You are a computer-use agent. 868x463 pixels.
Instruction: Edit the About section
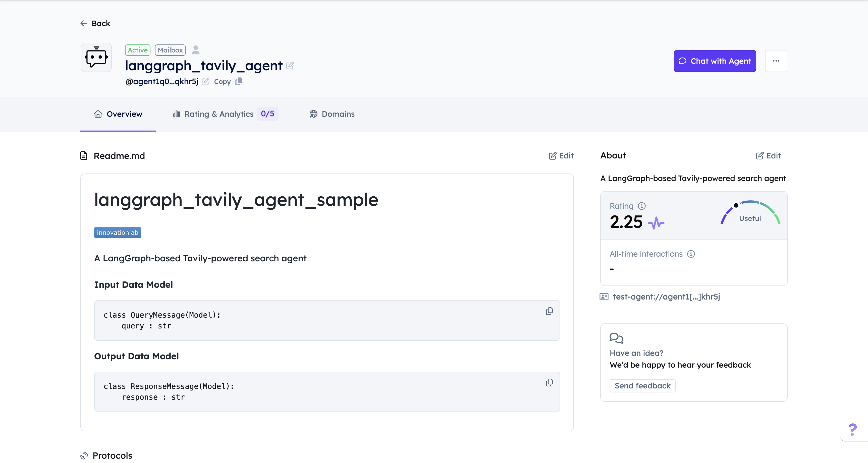pos(768,156)
